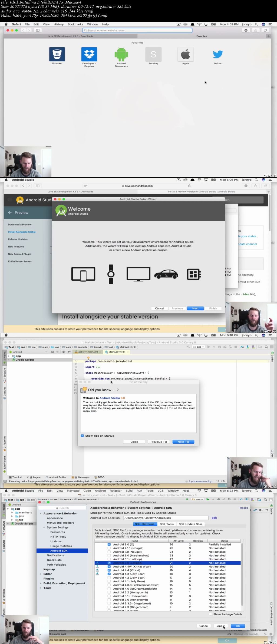Enable Show Package Details checkbox
The image size is (277, 644).
coord(210,614)
